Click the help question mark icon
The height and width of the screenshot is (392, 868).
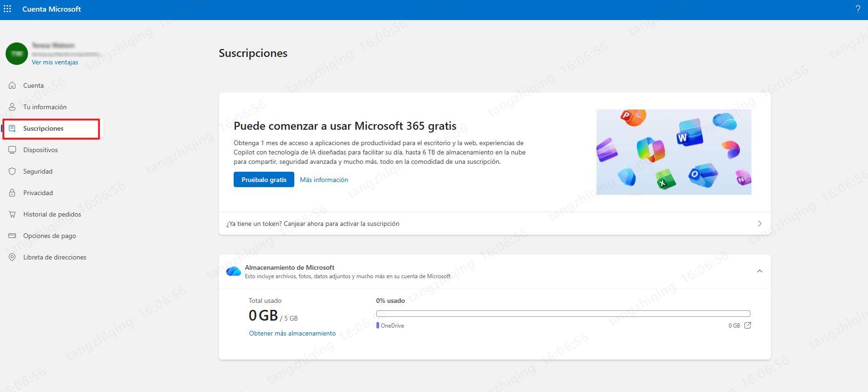coord(858,9)
